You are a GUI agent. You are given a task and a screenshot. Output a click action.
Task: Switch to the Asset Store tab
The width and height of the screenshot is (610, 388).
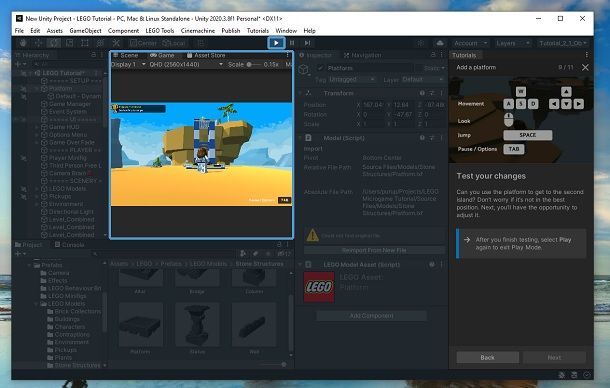click(206, 55)
